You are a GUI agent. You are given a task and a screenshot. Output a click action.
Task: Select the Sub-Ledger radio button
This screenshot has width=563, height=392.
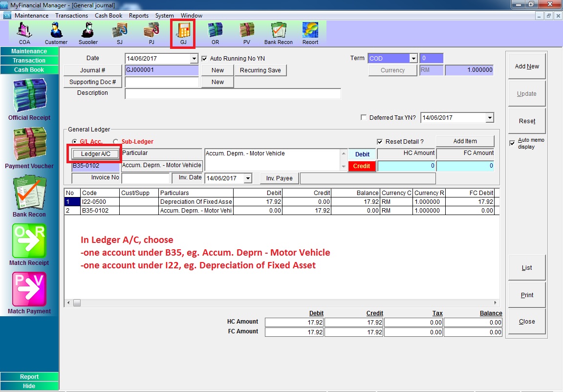click(x=116, y=142)
